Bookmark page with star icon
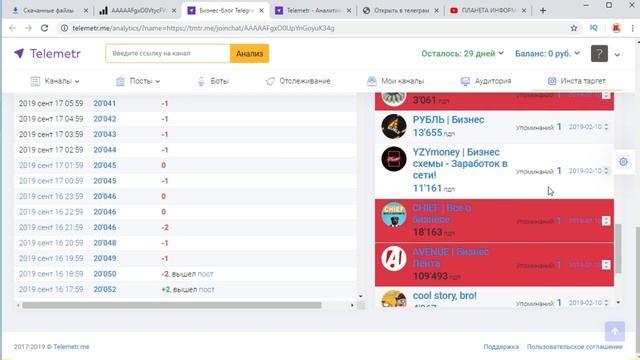Image resolution: width=640 pixels, height=360 pixels. point(574,28)
